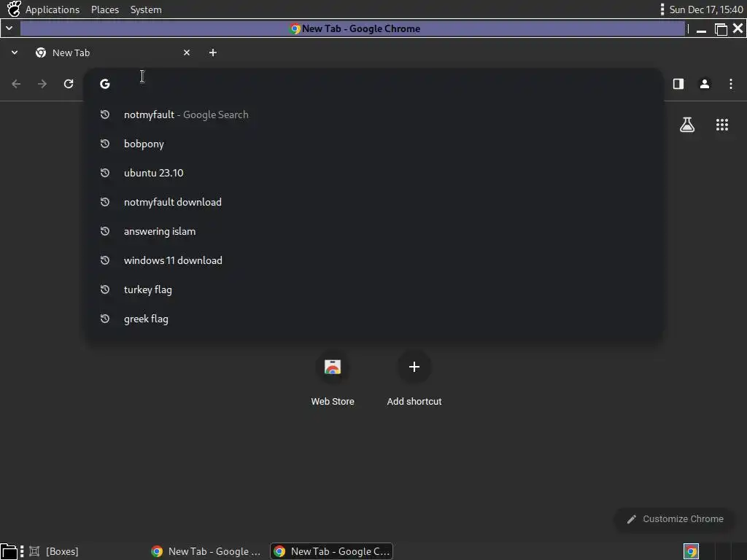Switch to active New Tab - Google C... taskbar entry

[332, 551]
